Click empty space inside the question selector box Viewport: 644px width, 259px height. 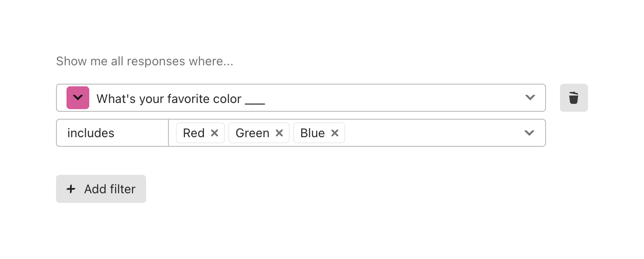pos(394,98)
